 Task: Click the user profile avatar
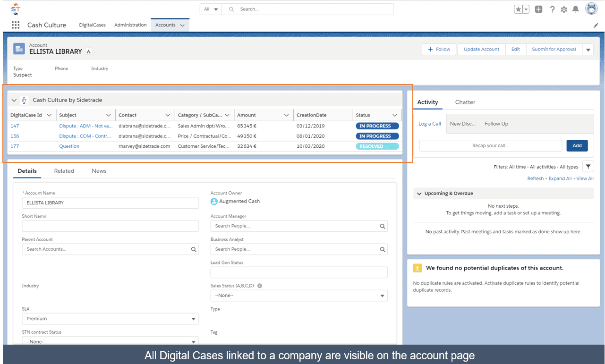click(x=592, y=8)
